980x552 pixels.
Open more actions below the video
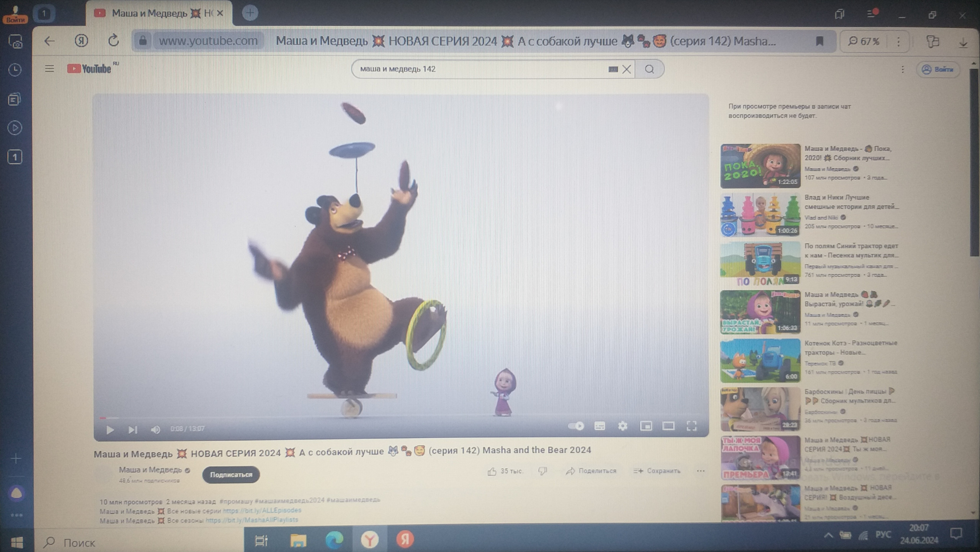pos(701,471)
